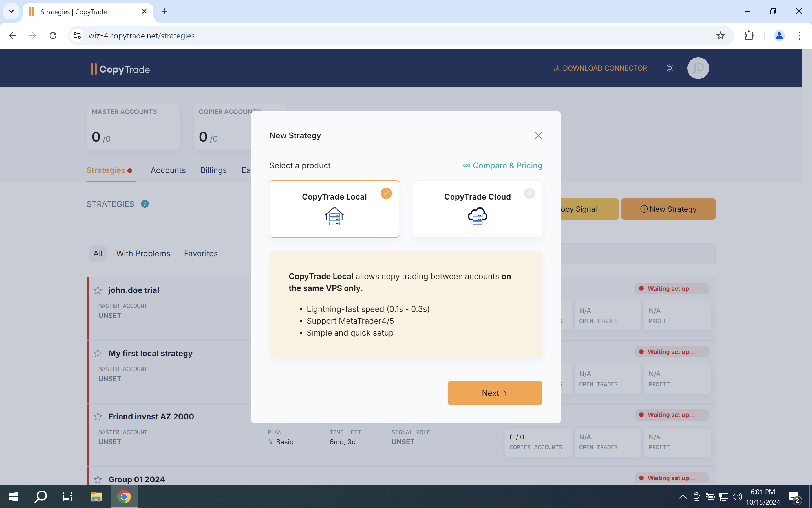Screen dimensions: 812x508
Task: Open the volume control in system tray
Action: coord(737,497)
